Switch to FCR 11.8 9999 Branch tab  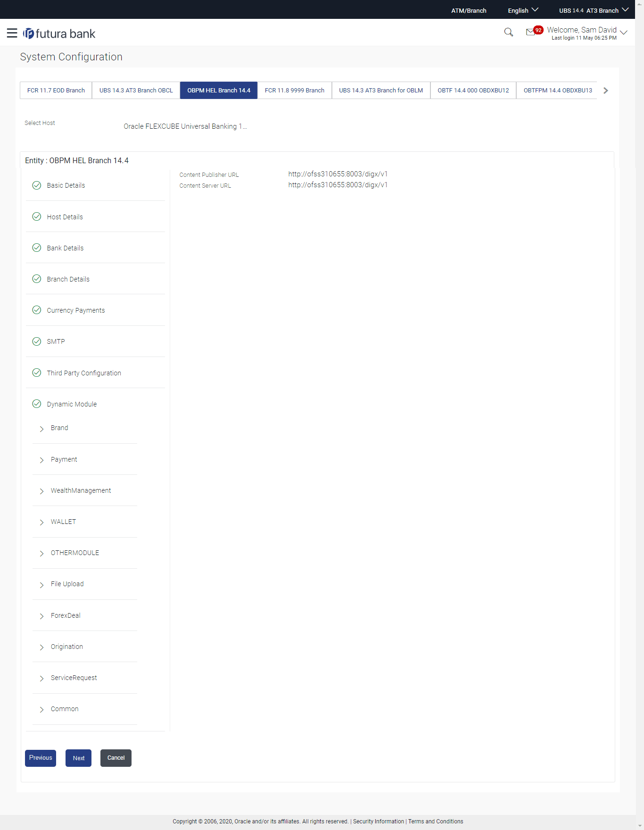(295, 90)
